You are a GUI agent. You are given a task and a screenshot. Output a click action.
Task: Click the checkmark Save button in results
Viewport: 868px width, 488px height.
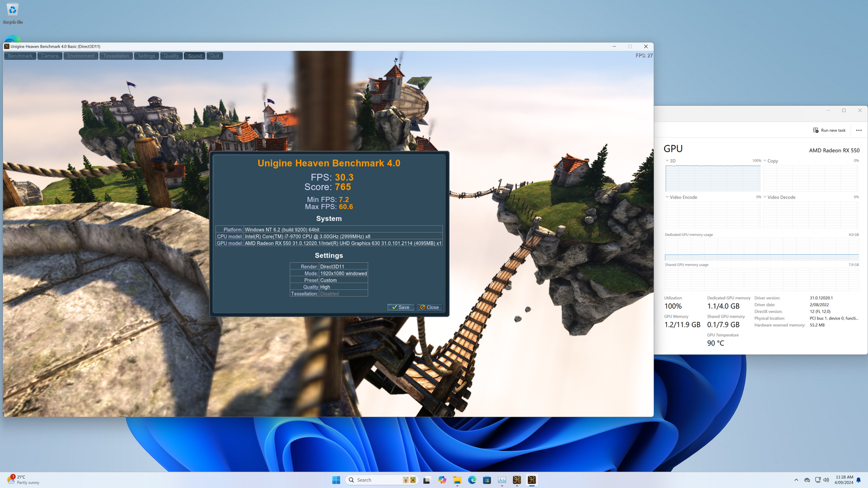[401, 307]
